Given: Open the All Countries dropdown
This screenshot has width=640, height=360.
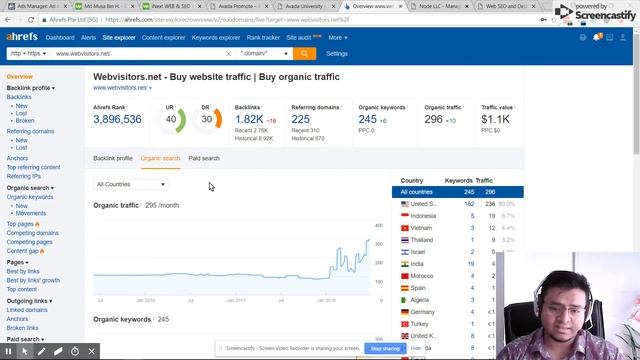Looking at the screenshot, I should point(131,184).
